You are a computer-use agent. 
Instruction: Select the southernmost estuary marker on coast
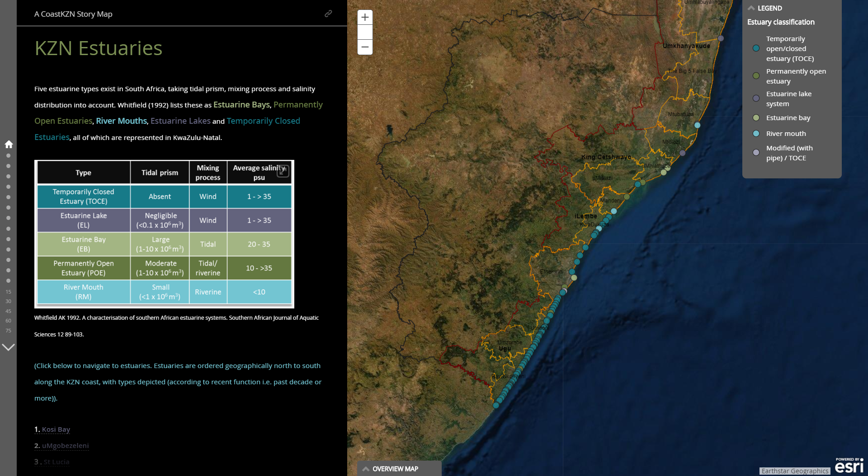[496, 405]
